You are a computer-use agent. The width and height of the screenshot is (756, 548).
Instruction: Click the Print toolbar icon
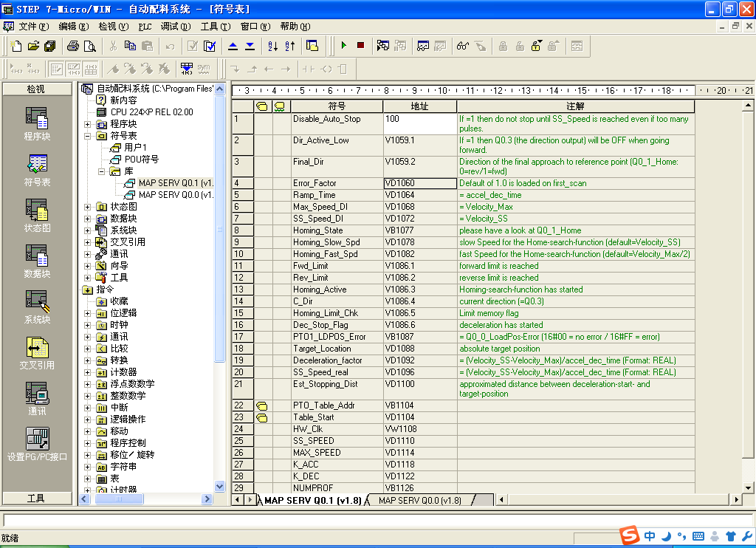coord(73,46)
